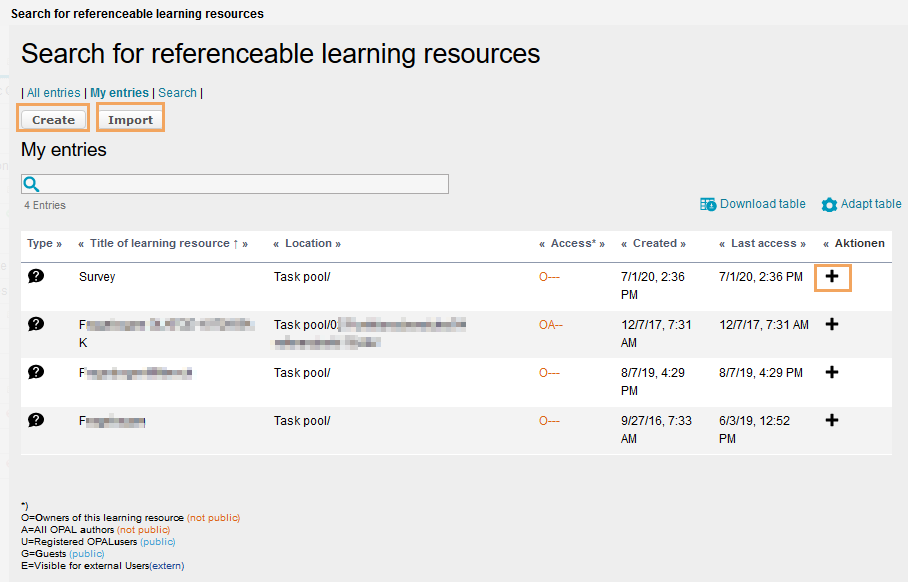This screenshot has height=582, width=908.
Task: Click the Download table icon
Action: (x=708, y=204)
